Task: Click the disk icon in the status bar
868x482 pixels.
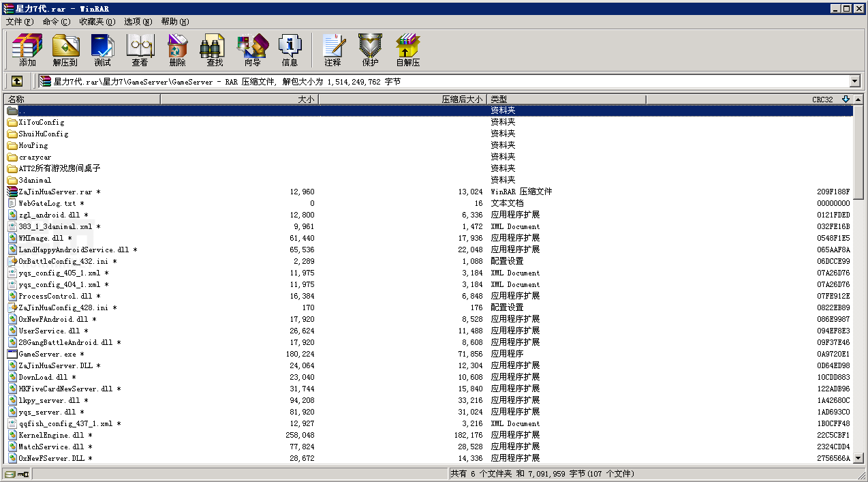Action: click(x=10, y=474)
